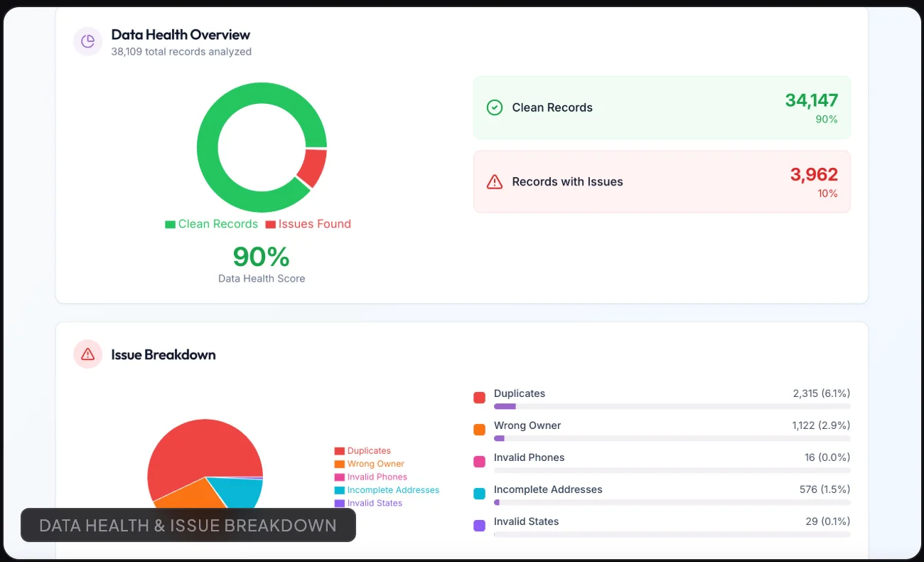Click the cyan Incomplete Addresses color square
The image size is (924, 562).
click(x=479, y=494)
